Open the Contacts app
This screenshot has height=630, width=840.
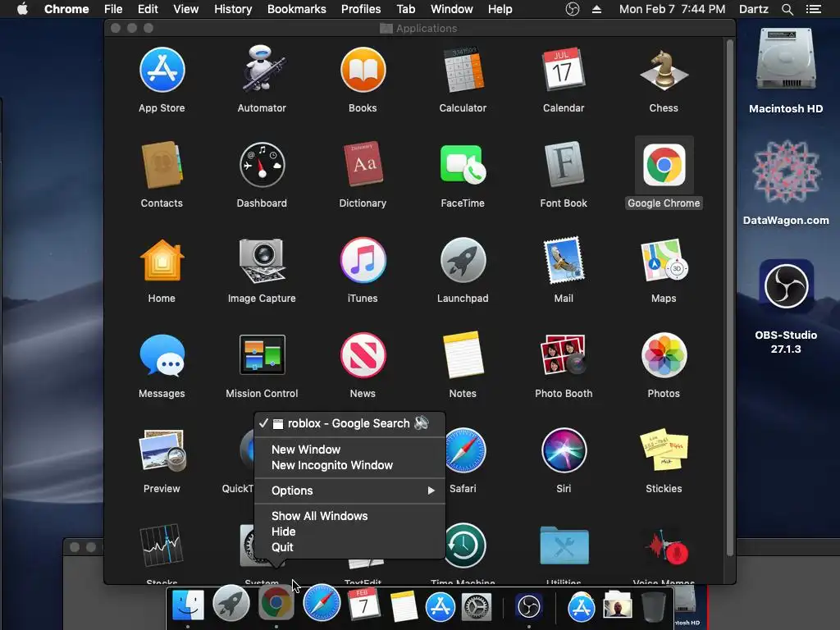pos(162,165)
